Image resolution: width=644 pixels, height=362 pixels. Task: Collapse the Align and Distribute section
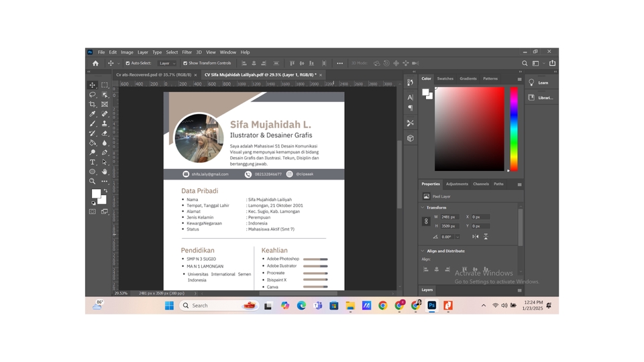[x=423, y=251]
